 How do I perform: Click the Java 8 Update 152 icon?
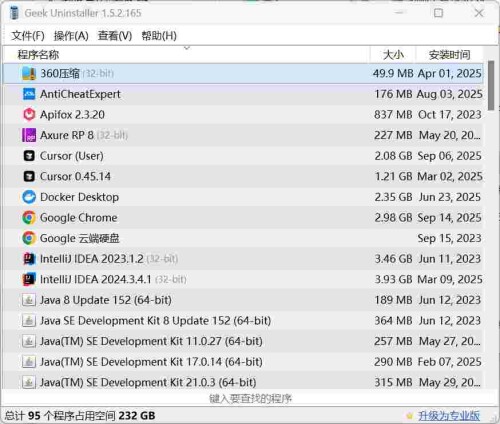pyautogui.click(x=29, y=300)
